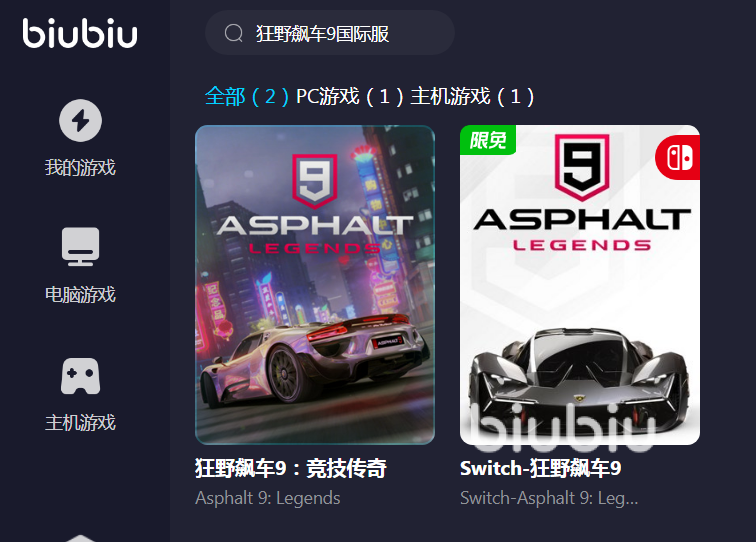Screen dimensions: 756x542
Task: Click the Nintendo Switch badge icon
Action: (x=678, y=158)
